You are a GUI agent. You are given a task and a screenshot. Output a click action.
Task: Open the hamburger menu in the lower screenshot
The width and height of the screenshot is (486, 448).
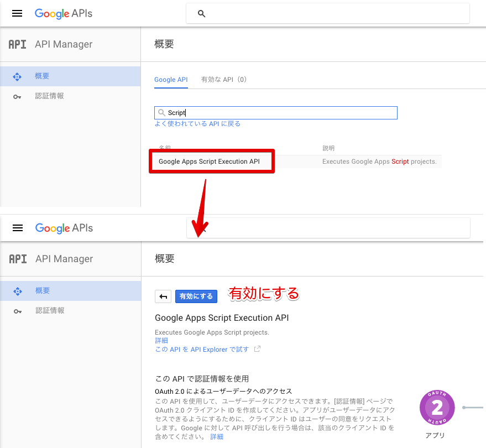pos(18,228)
